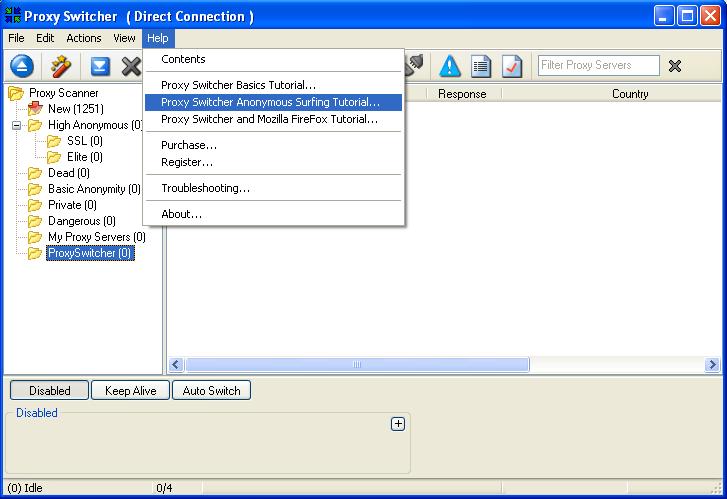The height and width of the screenshot is (499, 727).
Task: Choose Contents from Help menu
Action: 274,59
